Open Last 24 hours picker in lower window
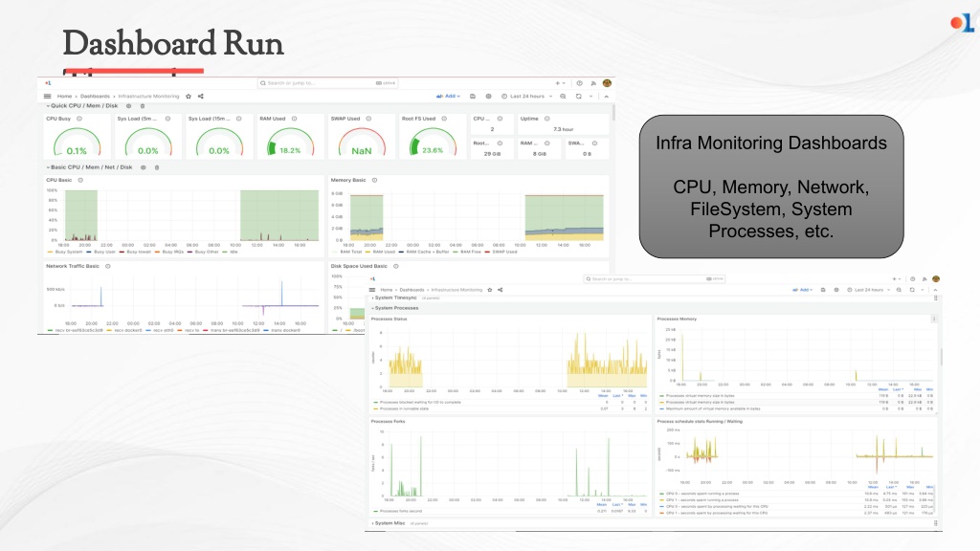The height and width of the screenshot is (551, 980). point(869,290)
